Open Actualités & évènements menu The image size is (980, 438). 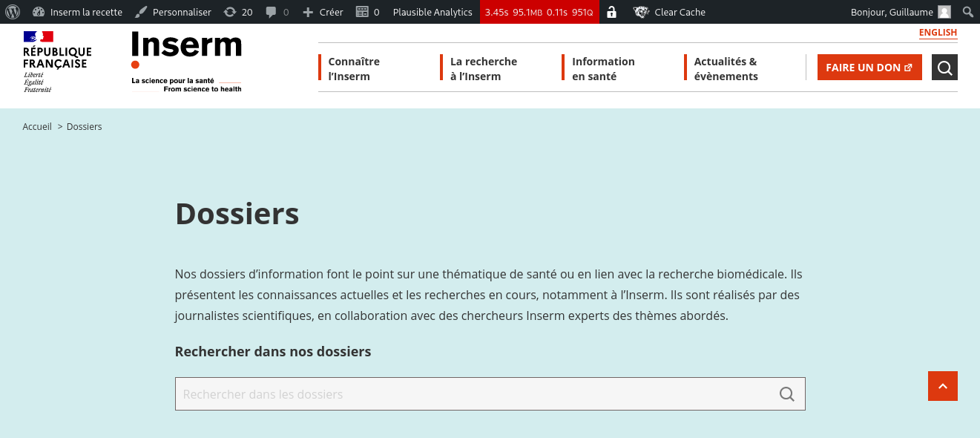pyautogui.click(x=726, y=68)
